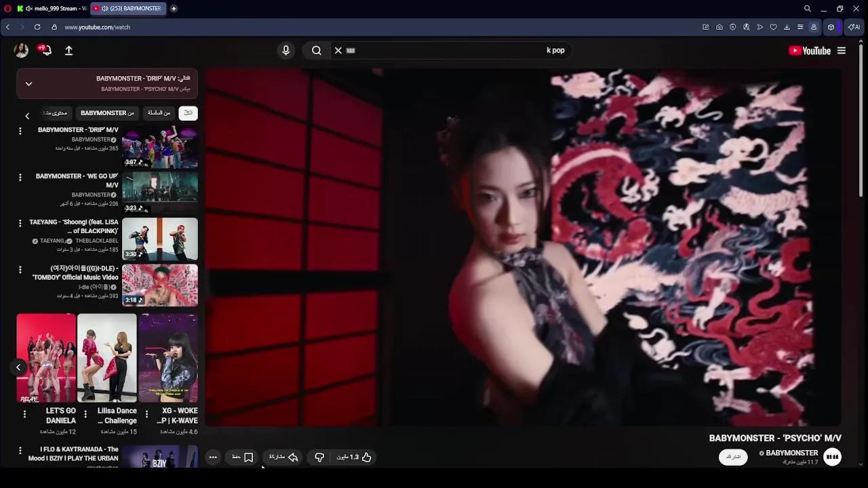Show previous Shorts with left arrow

18,367
